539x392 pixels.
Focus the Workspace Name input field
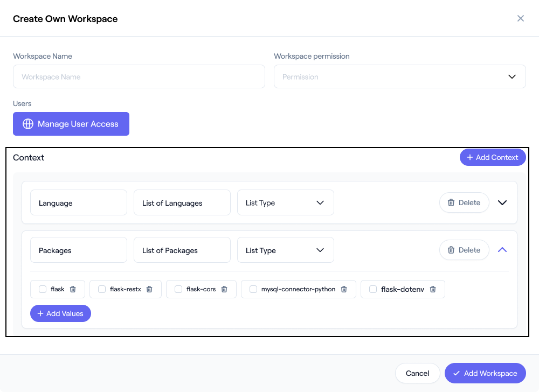[x=139, y=76]
